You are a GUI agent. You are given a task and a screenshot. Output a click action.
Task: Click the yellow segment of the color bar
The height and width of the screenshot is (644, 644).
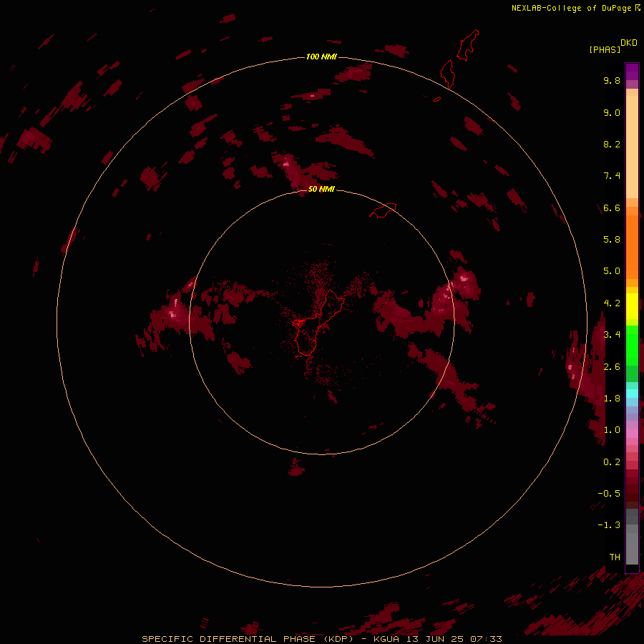[x=632, y=306]
